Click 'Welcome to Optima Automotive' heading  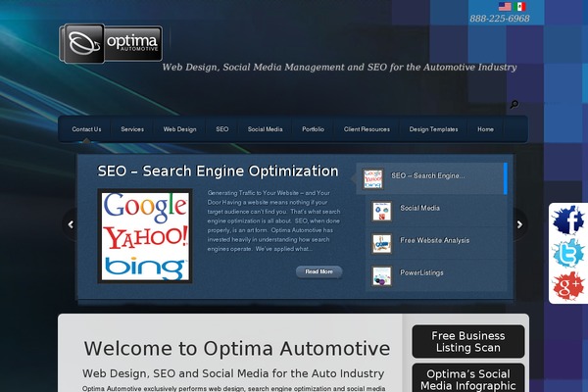point(236,349)
